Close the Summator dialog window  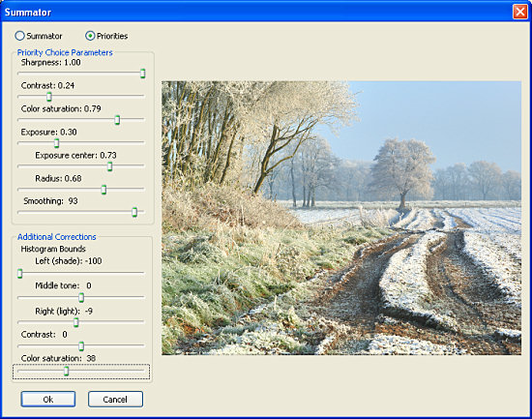point(519,12)
